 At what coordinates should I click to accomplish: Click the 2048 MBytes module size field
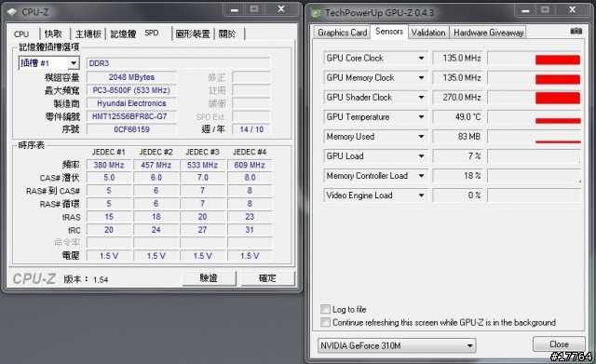point(131,77)
